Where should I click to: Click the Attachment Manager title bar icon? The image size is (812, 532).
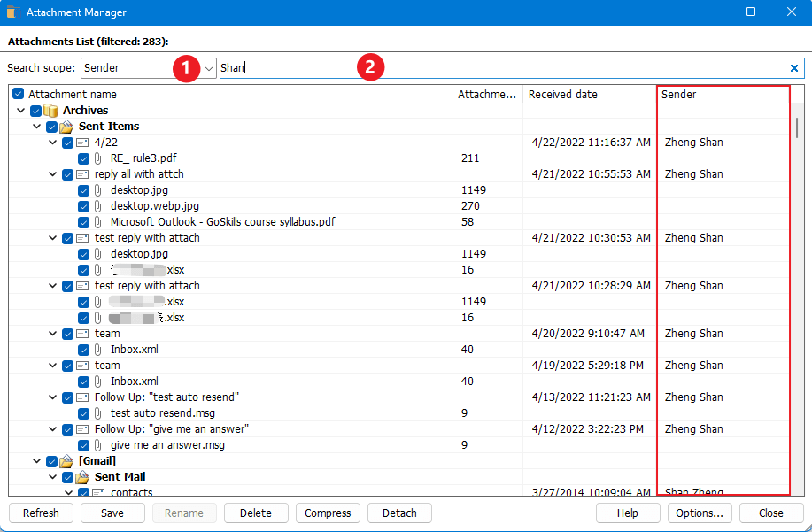[x=12, y=12]
